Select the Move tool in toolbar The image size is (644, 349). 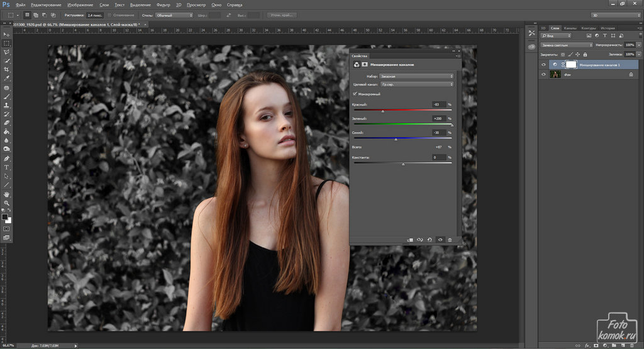tap(6, 35)
